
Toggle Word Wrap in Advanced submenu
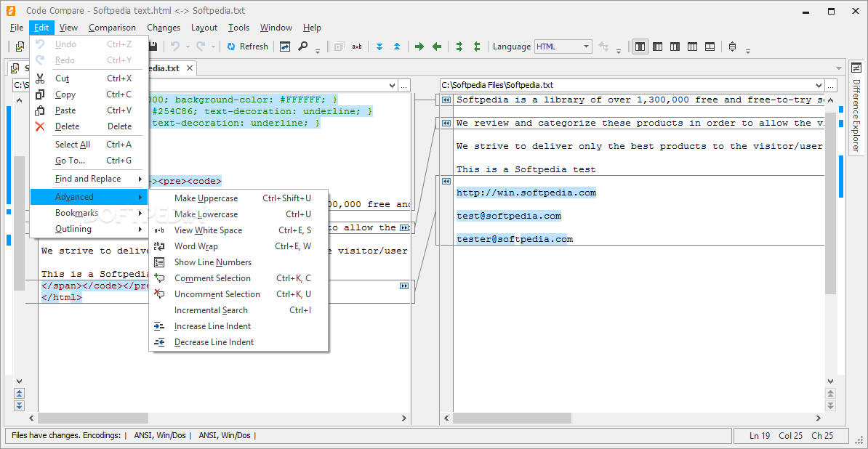238,246
